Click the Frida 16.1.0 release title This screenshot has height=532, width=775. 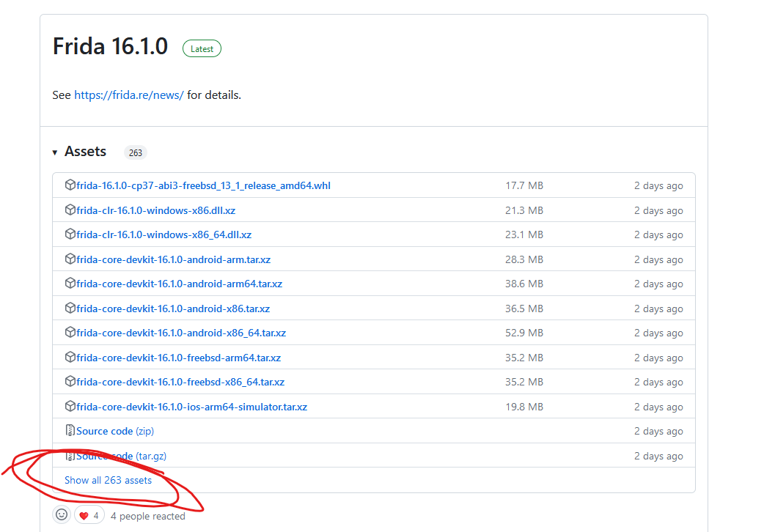[x=110, y=47]
